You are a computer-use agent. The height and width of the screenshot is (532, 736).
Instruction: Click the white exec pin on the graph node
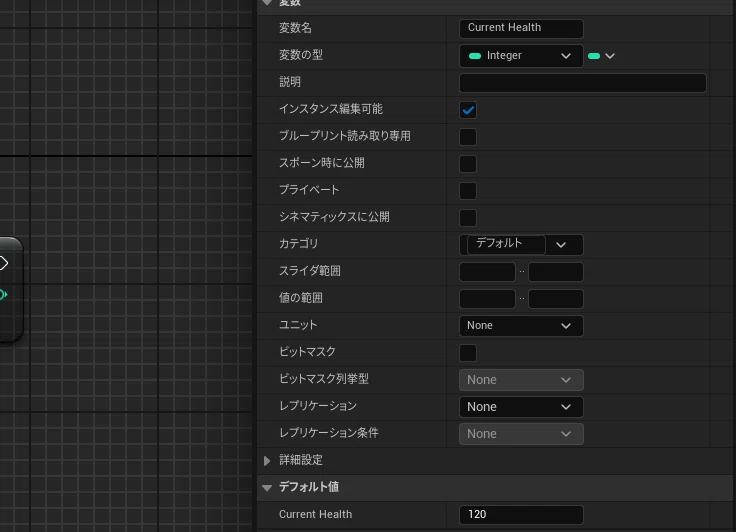pos(3,263)
